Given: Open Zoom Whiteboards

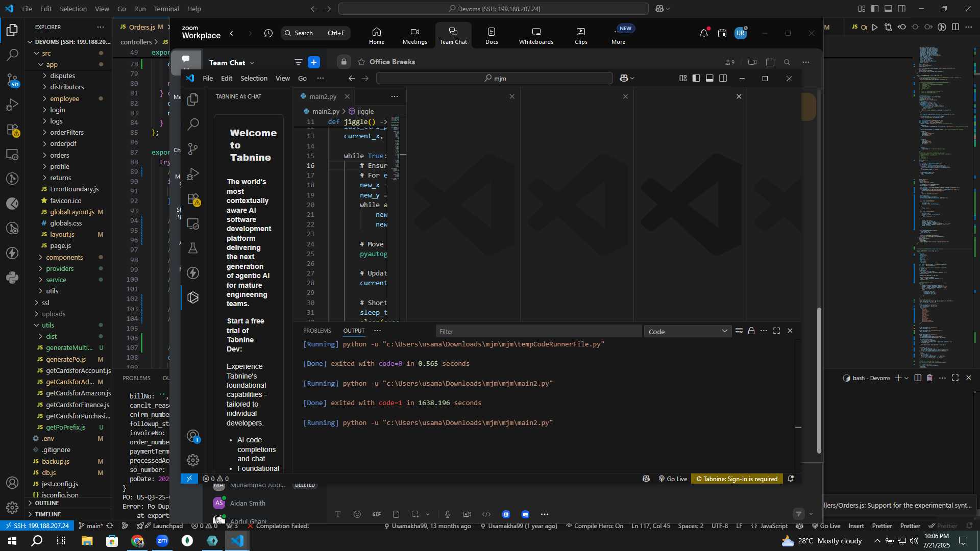Looking at the screenshot, I should coord(536,36).
